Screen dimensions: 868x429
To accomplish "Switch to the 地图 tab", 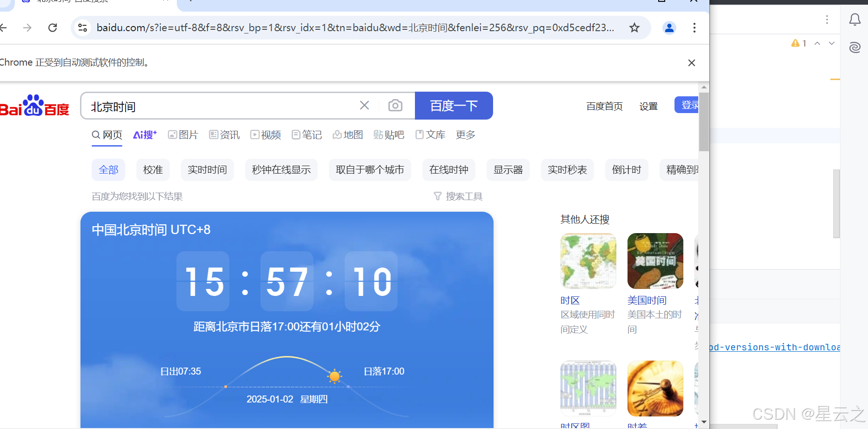I will pyautogui.click(x=348, y=135).
